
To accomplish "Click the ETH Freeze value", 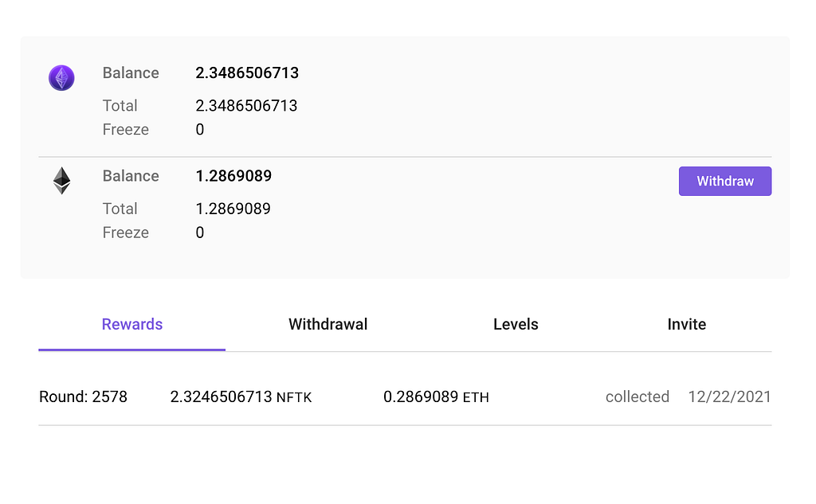I will click(x=200, y=232).
